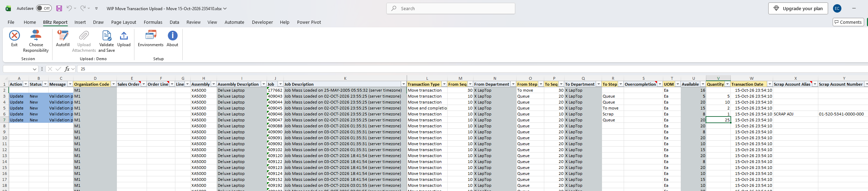Minimize the Excel window
The height and width of the screenshot is (191, 868).
click(854, 8)
